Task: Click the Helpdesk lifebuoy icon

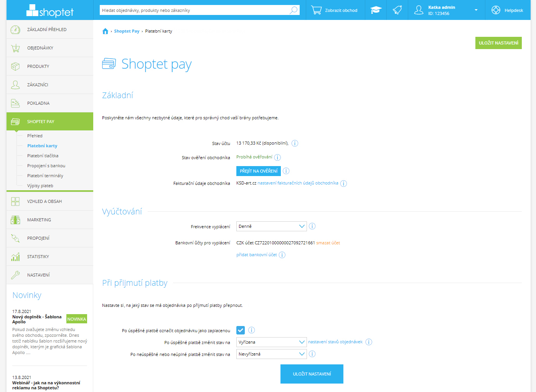Action: (496, 10)
